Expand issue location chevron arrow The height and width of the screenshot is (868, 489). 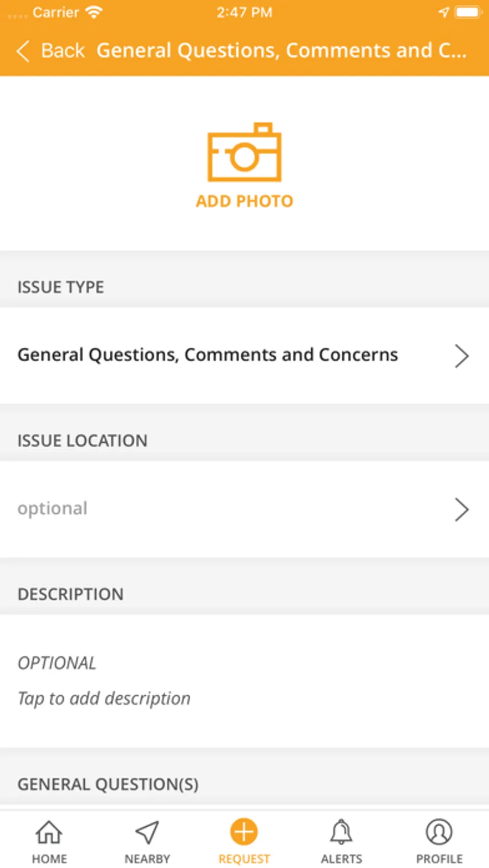pos(461,510)
